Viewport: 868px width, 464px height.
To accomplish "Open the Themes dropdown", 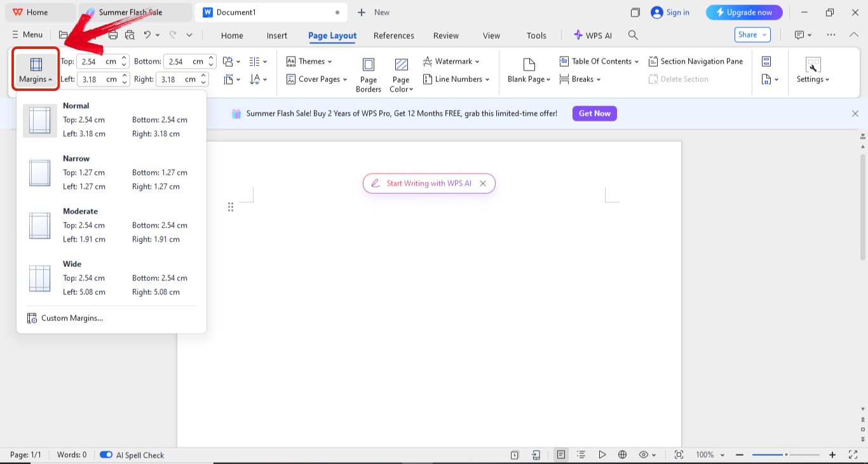I will click(309, 61).
